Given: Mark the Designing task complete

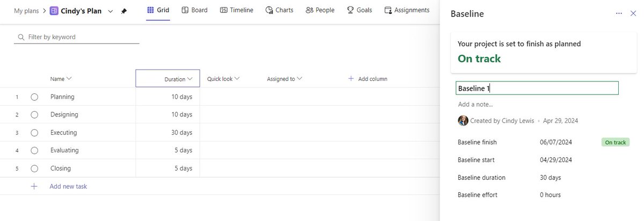Looking at the screenshot, I should pos(34,114).
